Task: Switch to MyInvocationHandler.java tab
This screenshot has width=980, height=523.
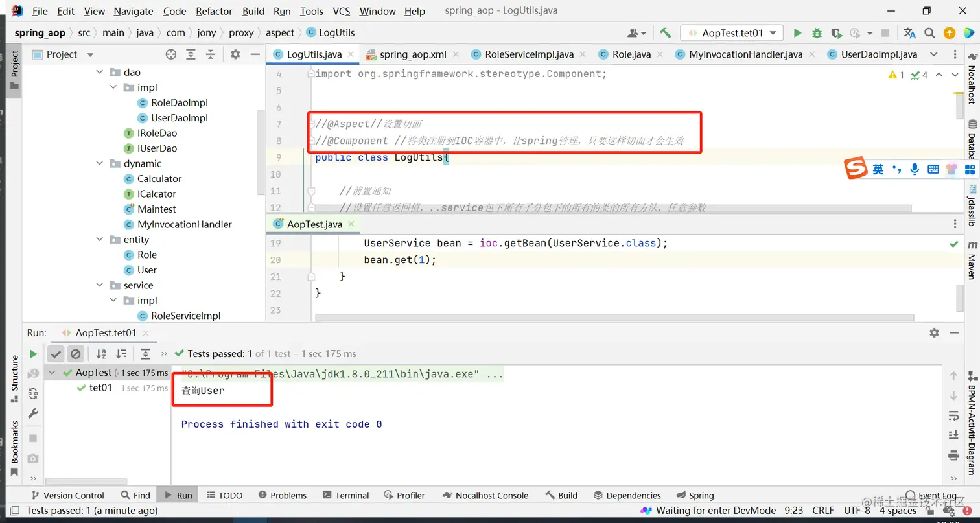Action: 745,54
